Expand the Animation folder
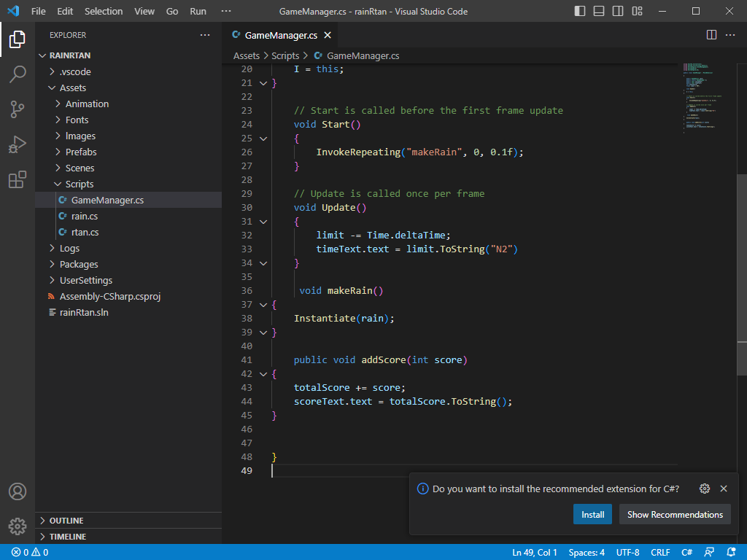The image size is (747, 560). (58, 104)
